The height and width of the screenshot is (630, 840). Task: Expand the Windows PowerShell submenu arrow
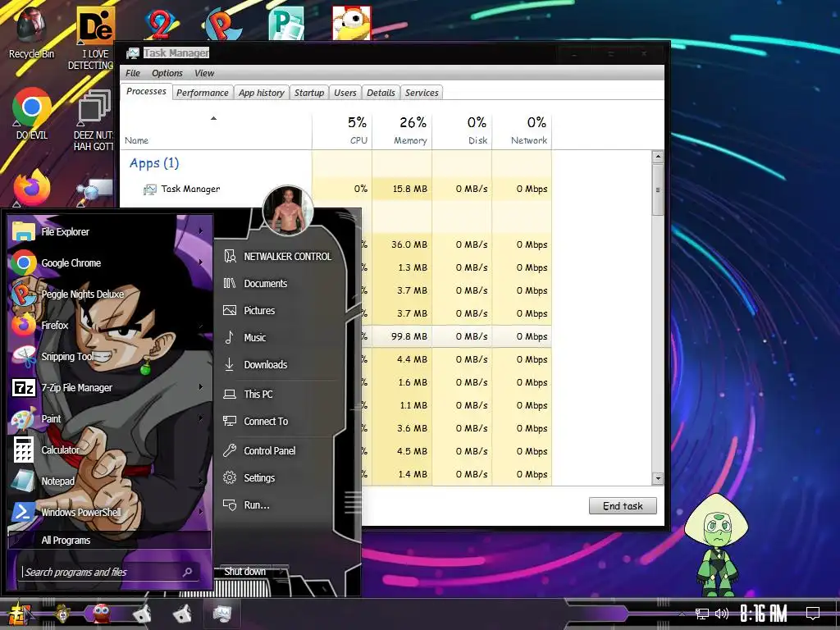coord(201,512)
